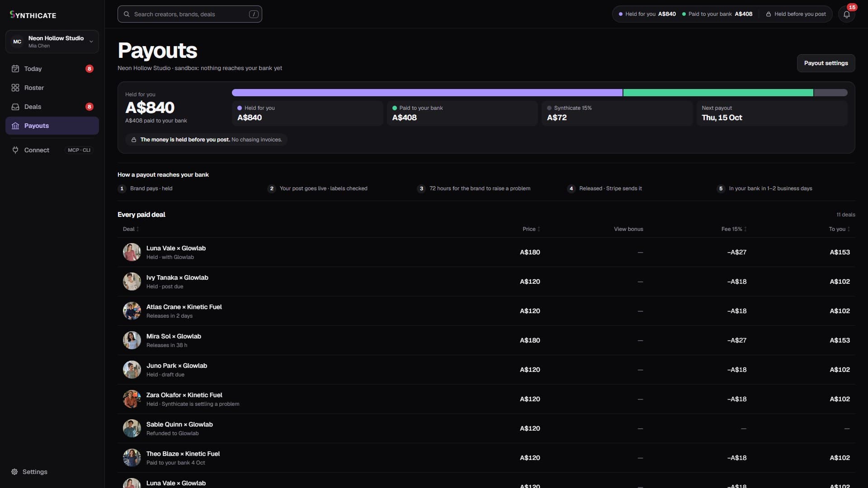The image size is (868, 488).
Task: Click the search magnifier icon
Action: [x=127, y=14]
